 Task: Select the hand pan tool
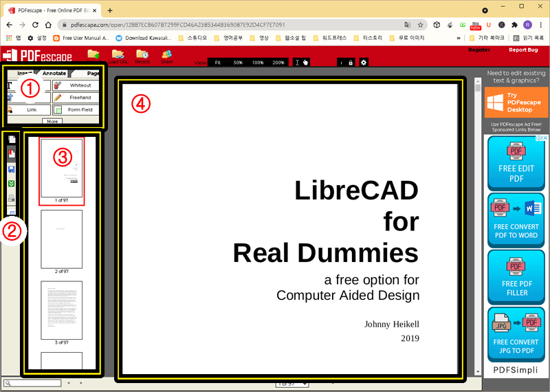(305, 63)
